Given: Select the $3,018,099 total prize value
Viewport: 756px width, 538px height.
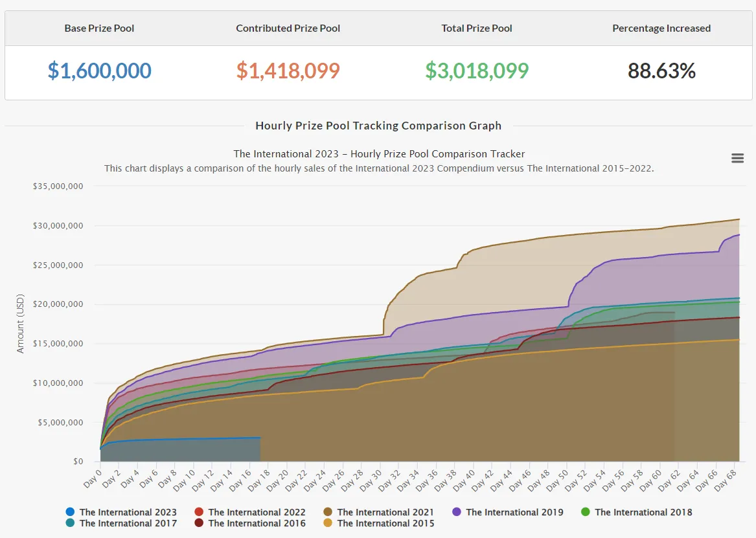Looking at the screenshot, I should click(477, 71).
